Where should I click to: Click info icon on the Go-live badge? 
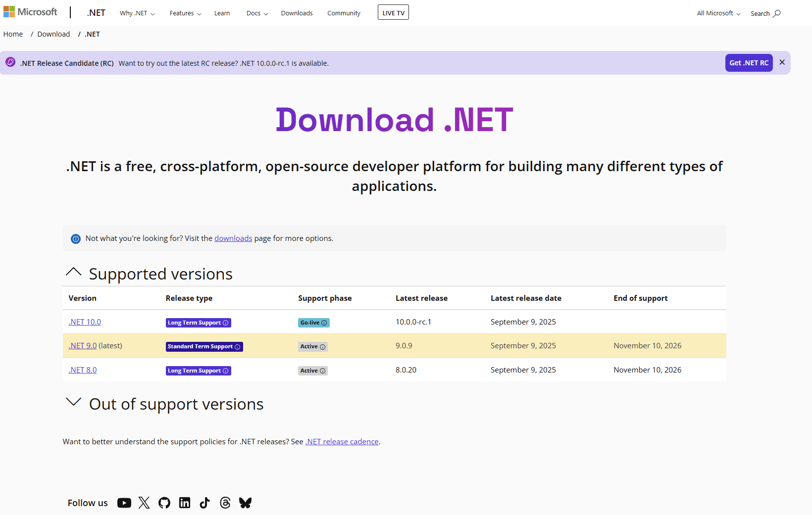324,323
